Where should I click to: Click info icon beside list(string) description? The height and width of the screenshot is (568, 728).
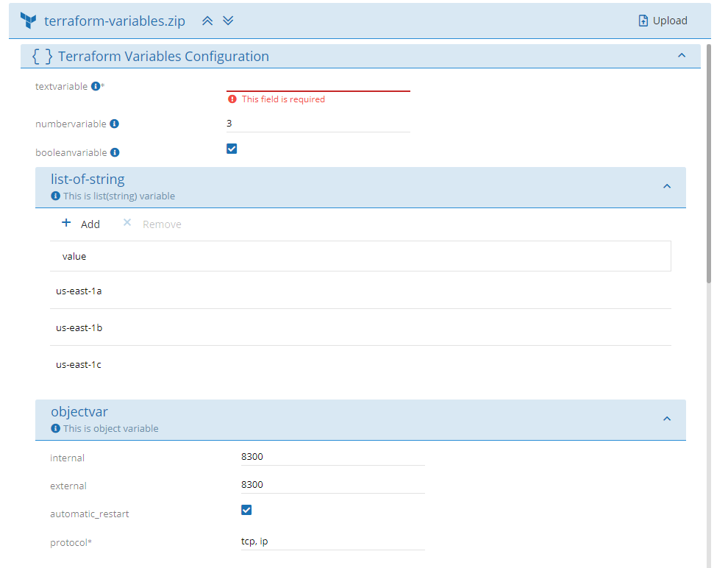[x=55, y=196]
